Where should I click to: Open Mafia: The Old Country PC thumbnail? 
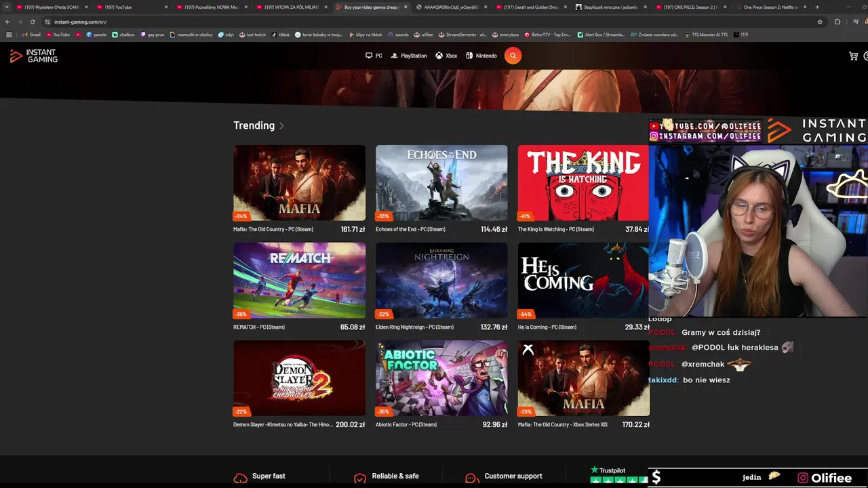(x=299, y=182)
